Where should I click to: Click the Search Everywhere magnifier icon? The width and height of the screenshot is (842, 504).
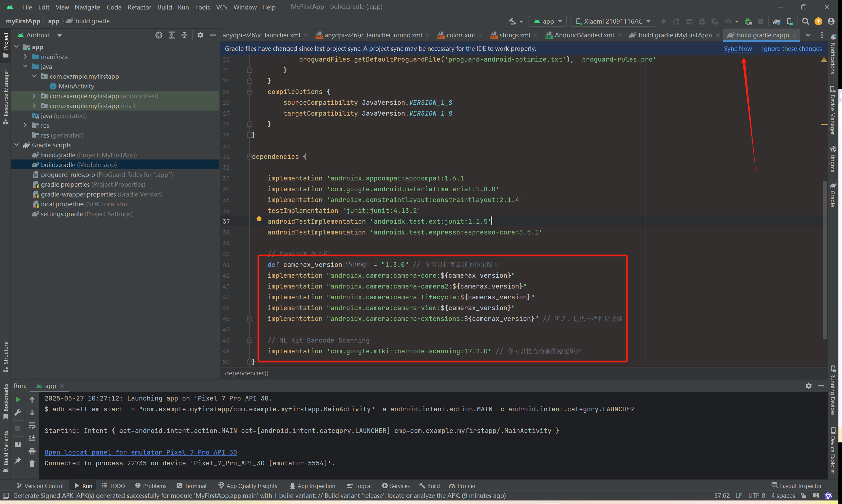tap(805, 21)
